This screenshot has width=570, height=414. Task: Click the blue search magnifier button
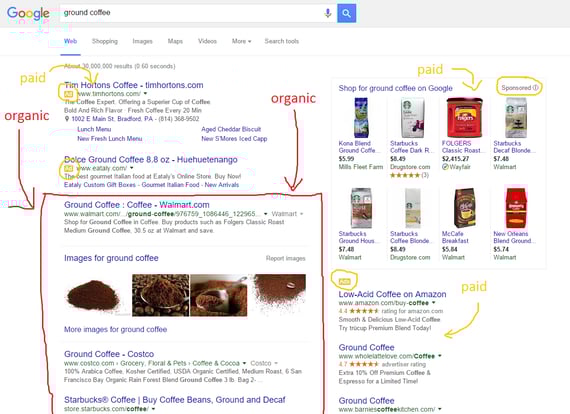click(x=346, y=13)
